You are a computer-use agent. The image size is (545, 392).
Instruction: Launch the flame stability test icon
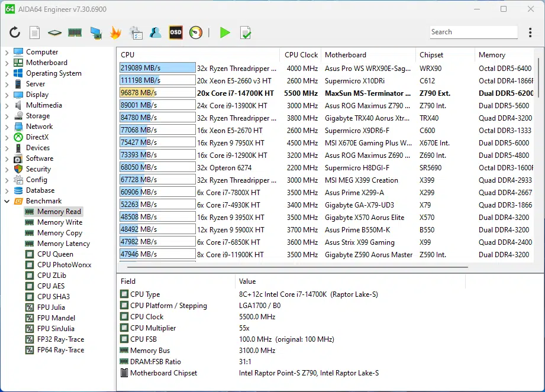click(x=115, y=33)
